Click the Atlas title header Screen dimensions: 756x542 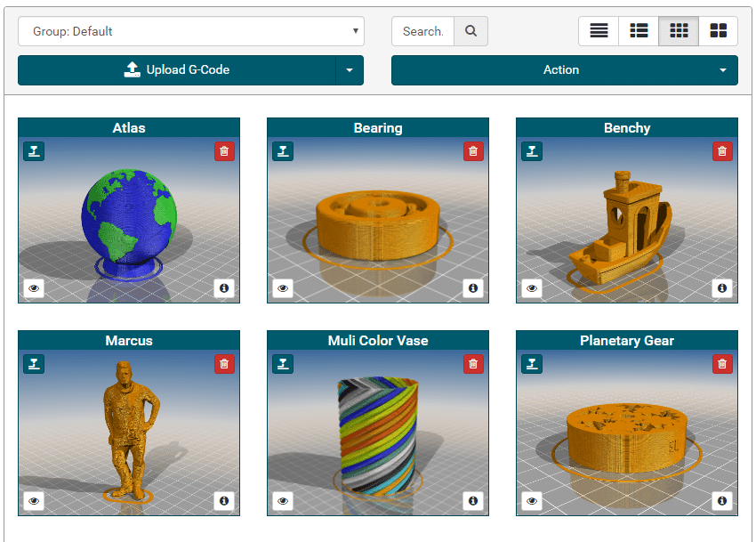pos(129,127)
